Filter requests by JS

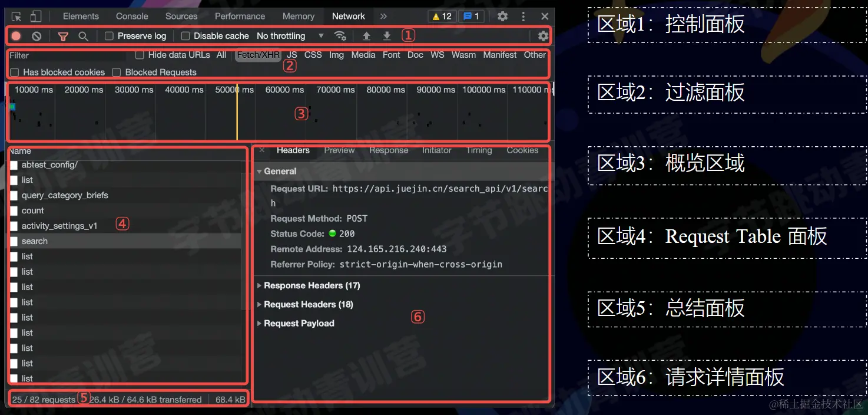292,55
